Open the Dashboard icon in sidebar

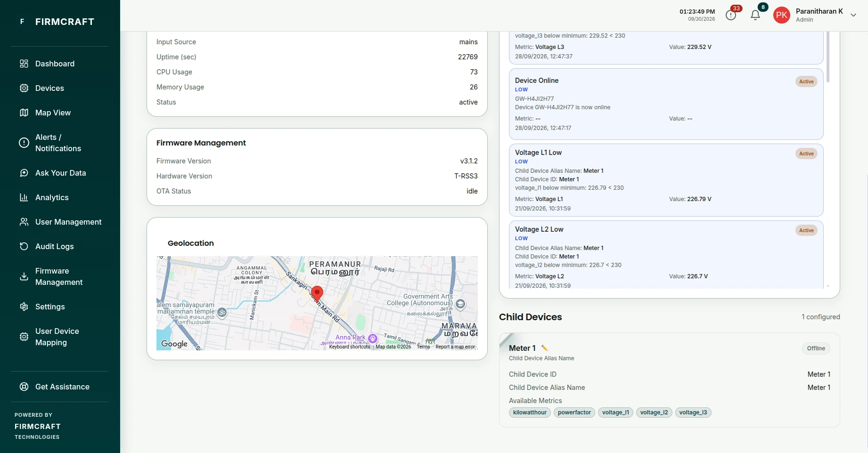24,64
